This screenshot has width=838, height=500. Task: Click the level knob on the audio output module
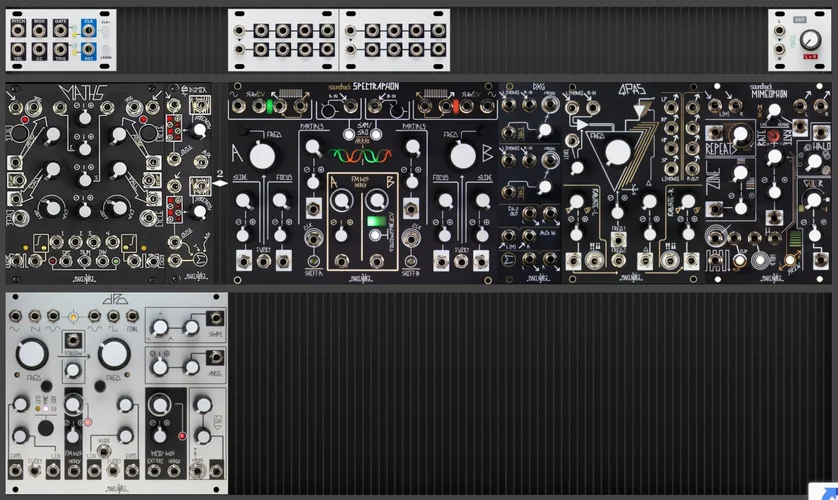click(x=810, y=40)
